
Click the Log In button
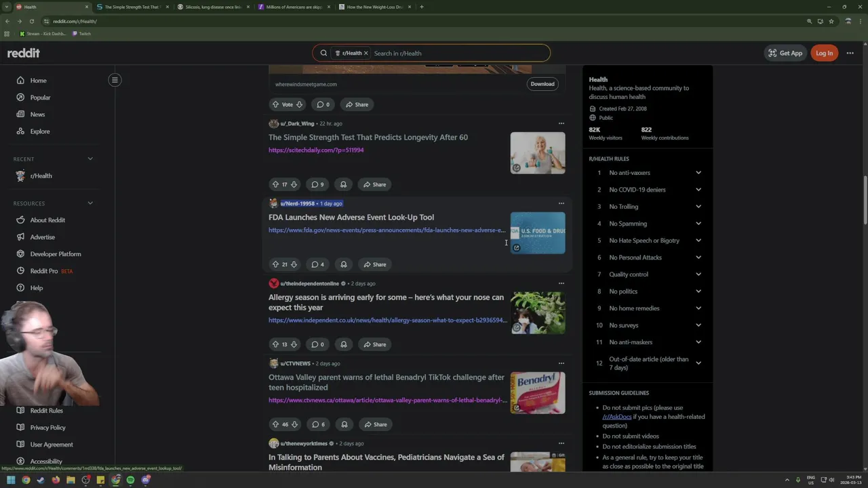click(x=824, y=53)
